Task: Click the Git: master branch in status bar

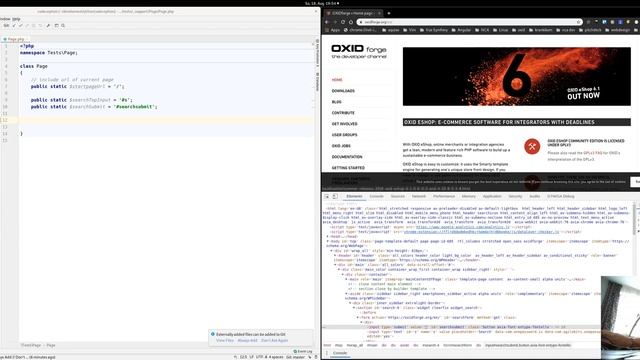Action: (x=296, y=357)
